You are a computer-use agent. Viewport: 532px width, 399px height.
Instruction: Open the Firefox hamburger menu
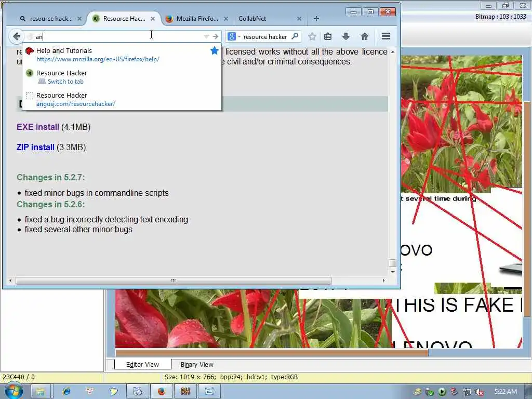pyautogui.click(x=386, y=36)
